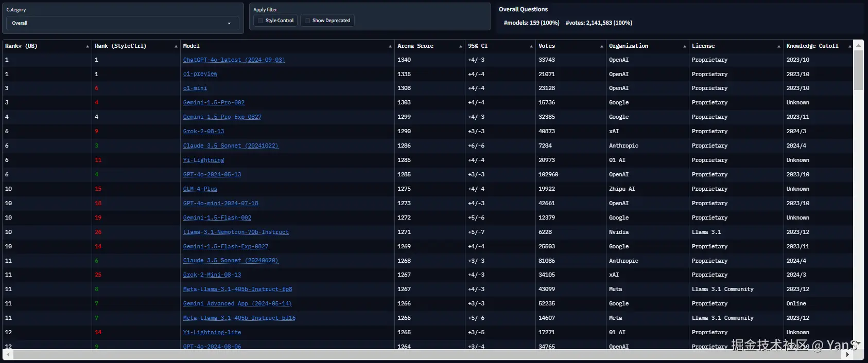The image size is (868, 363).
Task: Select the StyleCtrl rank 26 cell
Action: coord(98,232)
